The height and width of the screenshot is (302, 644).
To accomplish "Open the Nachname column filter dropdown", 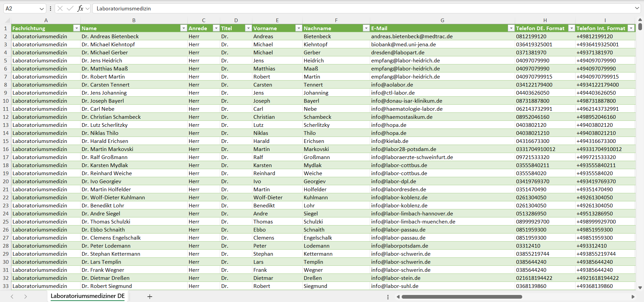I will (366, 28).
